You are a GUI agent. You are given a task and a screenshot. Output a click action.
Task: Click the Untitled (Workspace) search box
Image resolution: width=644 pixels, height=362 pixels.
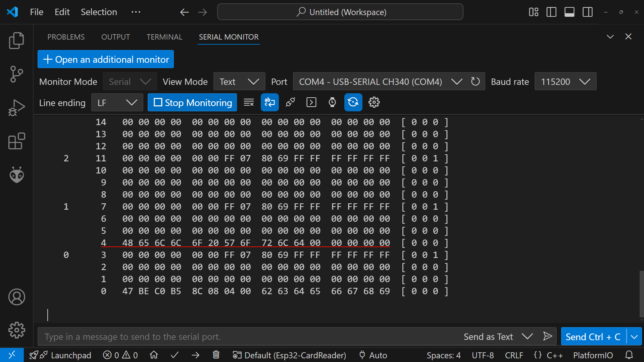(x=340, y=12)
